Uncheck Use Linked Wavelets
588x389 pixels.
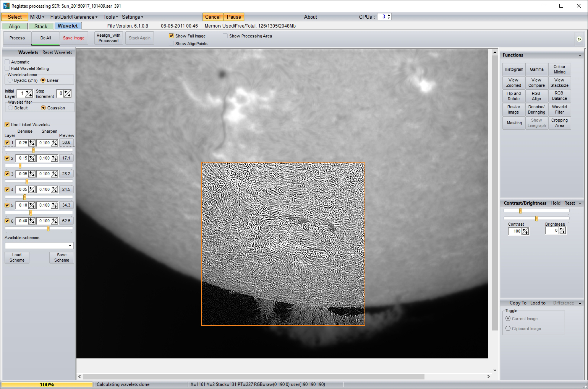point(7,125)
